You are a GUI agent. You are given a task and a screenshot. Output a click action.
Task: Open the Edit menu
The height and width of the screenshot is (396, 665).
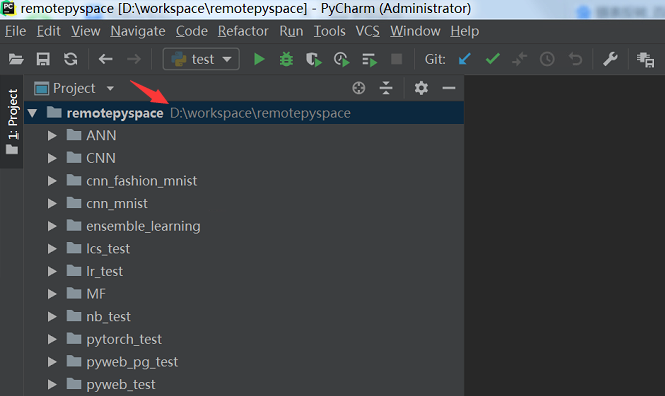[48, 31]
